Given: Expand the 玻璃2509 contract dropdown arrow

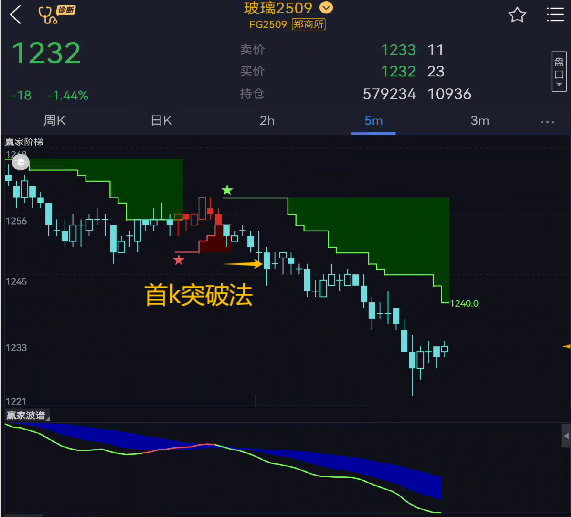Looking at the screenshot, I should (x=326, y=7).
